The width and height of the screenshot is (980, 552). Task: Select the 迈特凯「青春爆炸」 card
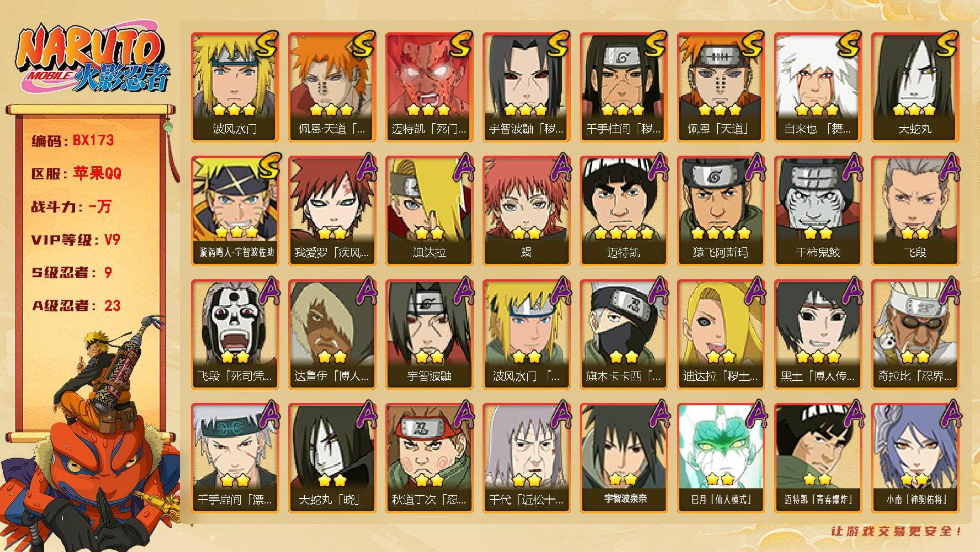(x=818, y=458)
